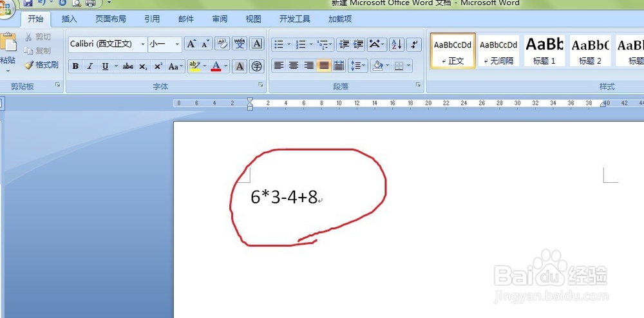Apply yellow text highlight color
Screen dimensions: 644x318
pyautogui.click(x=194, y=66)
